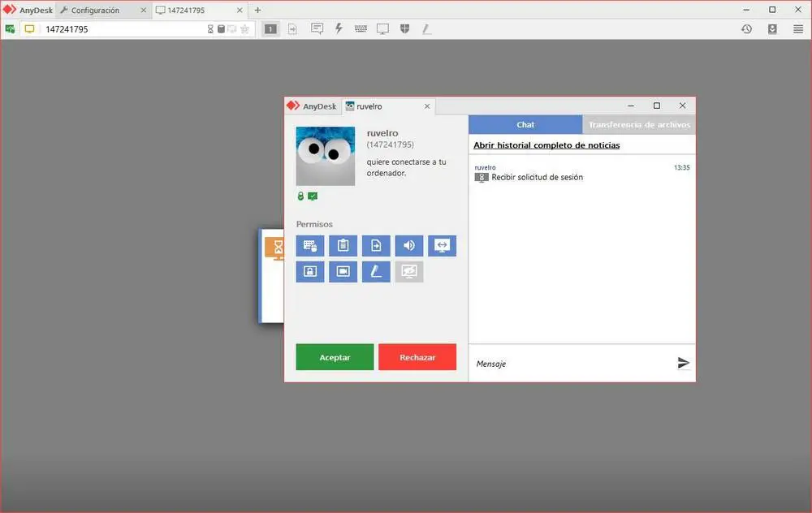Toggle session recording permission

(x=343, y=272)
